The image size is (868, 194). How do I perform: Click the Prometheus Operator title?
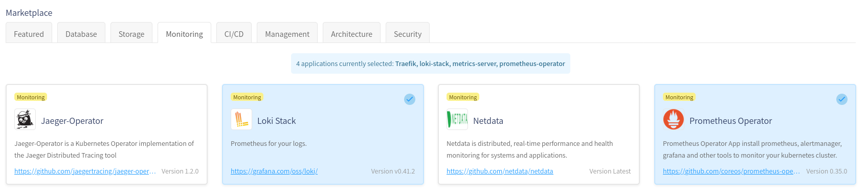click(730, 121)
